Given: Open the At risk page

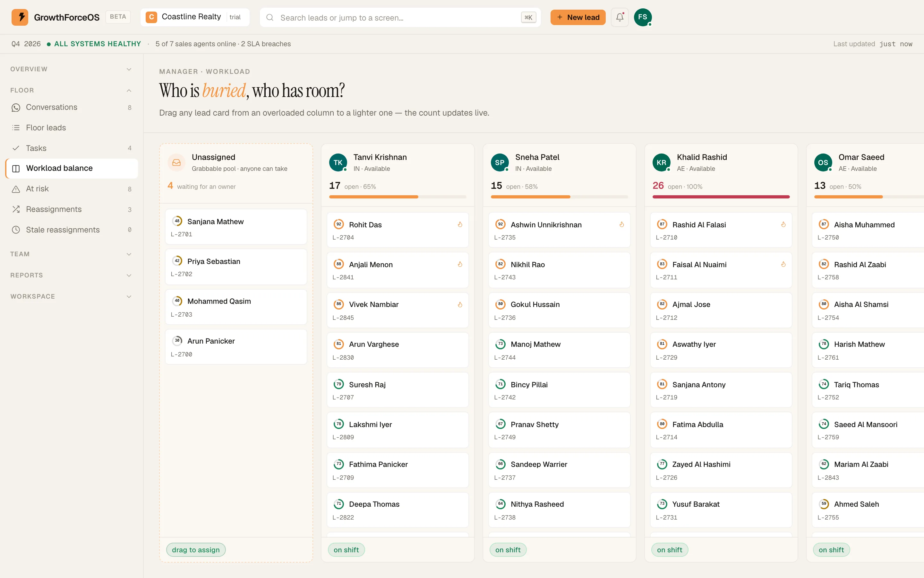Looking at the screenshot, I should tap(71, 189).
